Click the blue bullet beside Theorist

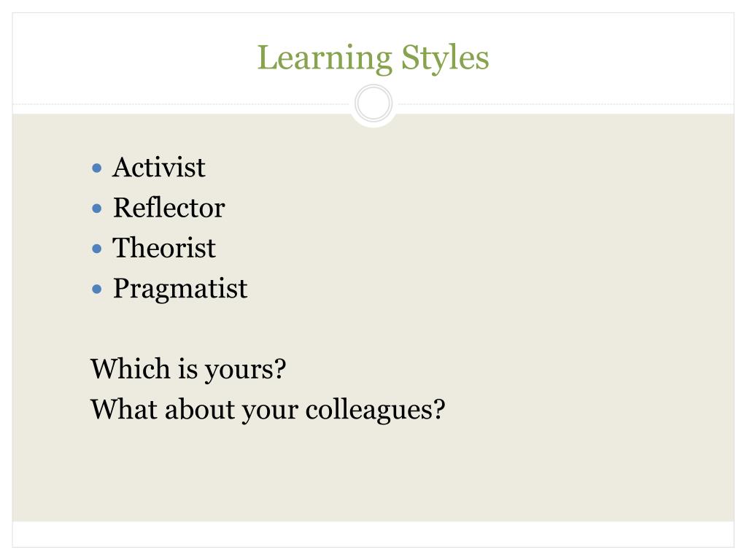click(97, 249)
